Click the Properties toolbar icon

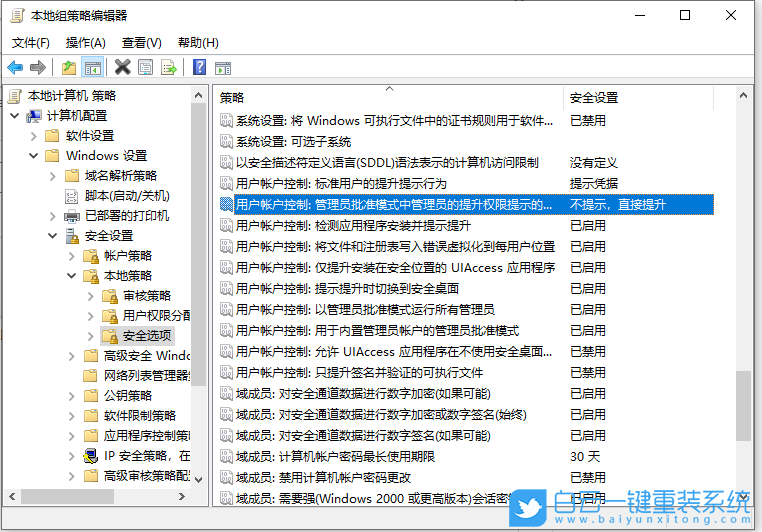pyautogui.click(x=145, y=67)
